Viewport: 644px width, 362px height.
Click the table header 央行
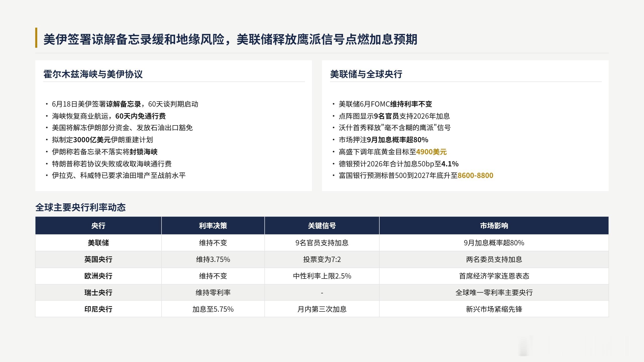tap(98, 226)
